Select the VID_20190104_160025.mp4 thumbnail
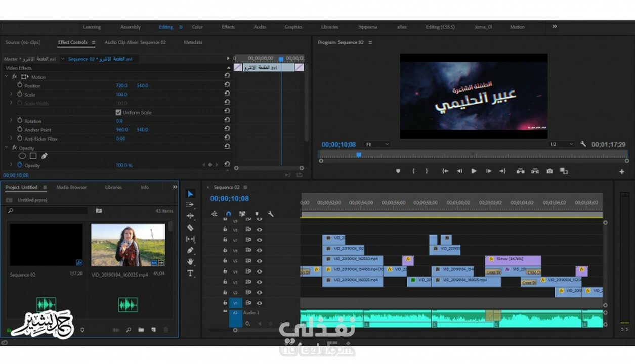The height and width of the screenshot is (364, 635). [128, 245]
